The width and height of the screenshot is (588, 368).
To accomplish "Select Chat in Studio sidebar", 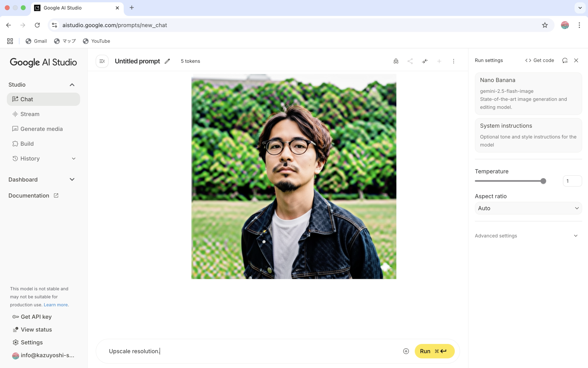I will click(43, 99).
